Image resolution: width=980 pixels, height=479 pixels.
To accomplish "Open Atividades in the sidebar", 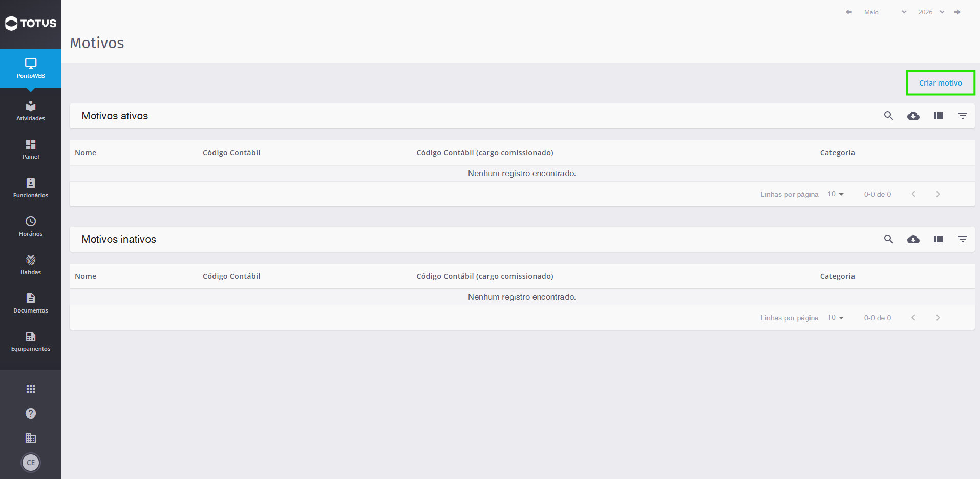I will 31,111.
